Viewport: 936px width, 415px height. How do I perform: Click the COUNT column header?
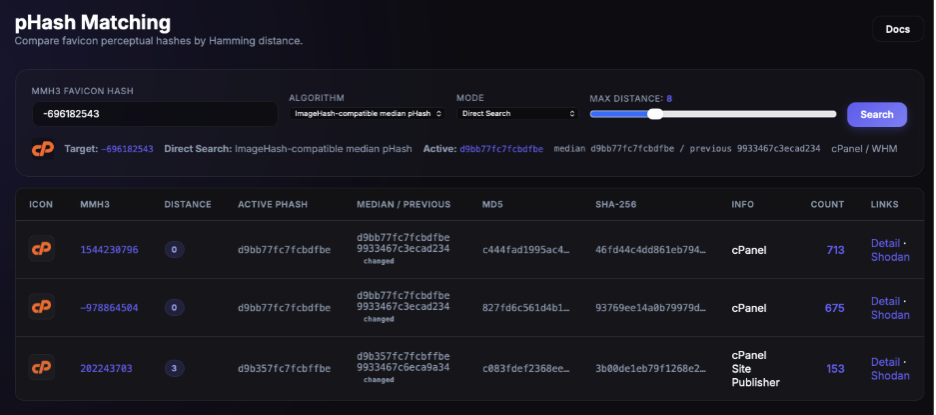pos(827,204)
